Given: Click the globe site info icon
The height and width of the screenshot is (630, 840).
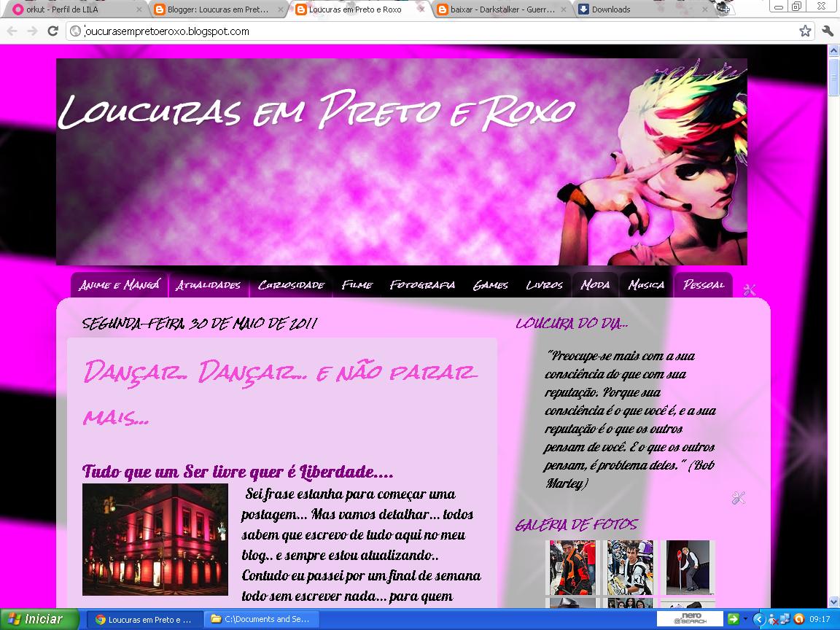Looking at the screenshot, I should coord(76,31).
